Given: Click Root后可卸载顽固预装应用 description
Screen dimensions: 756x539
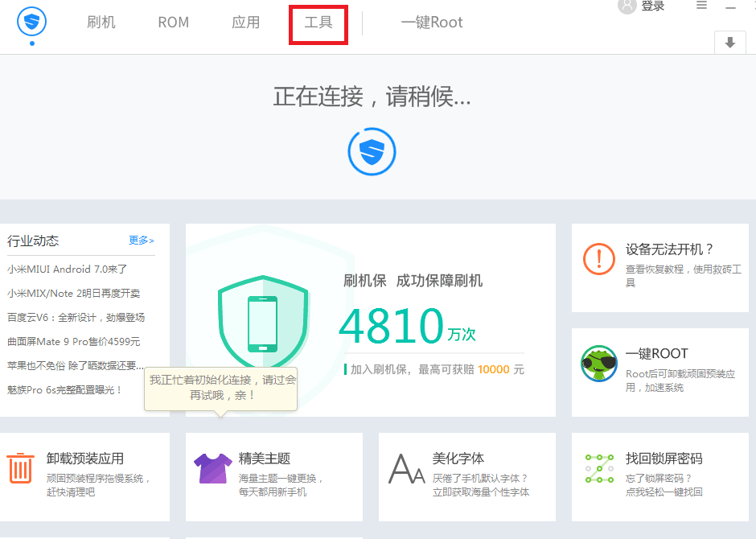Looking at the screenshot, I should pos(680,381).
